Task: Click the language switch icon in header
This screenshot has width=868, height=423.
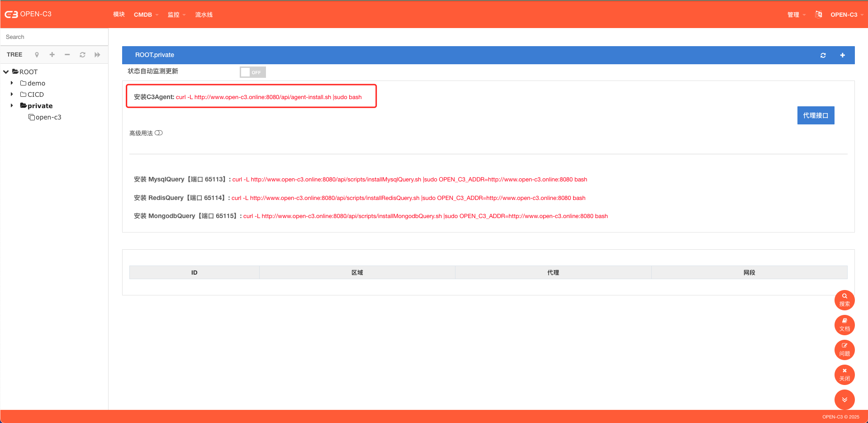Action: pos(818,14)
